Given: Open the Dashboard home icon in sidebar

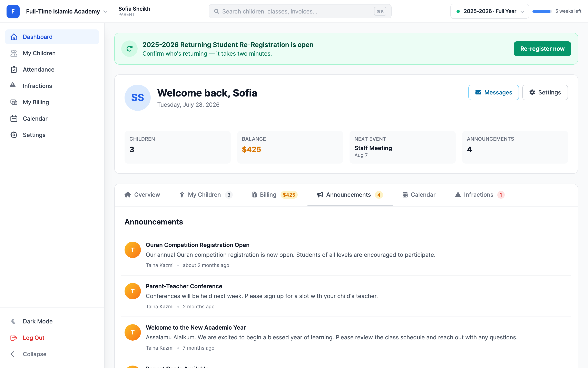Looking at the screenshot, I should 14,37.
